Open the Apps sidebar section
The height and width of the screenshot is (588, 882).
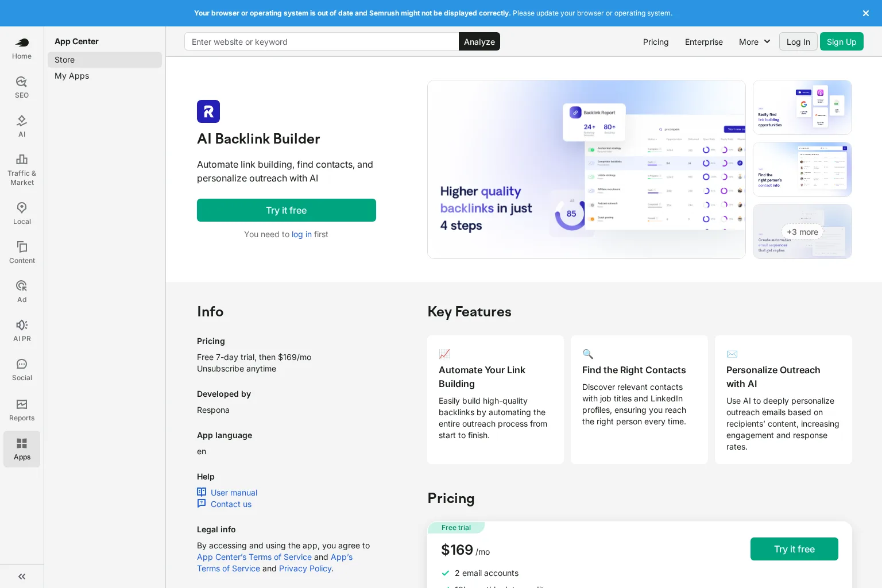pos(22,449)
